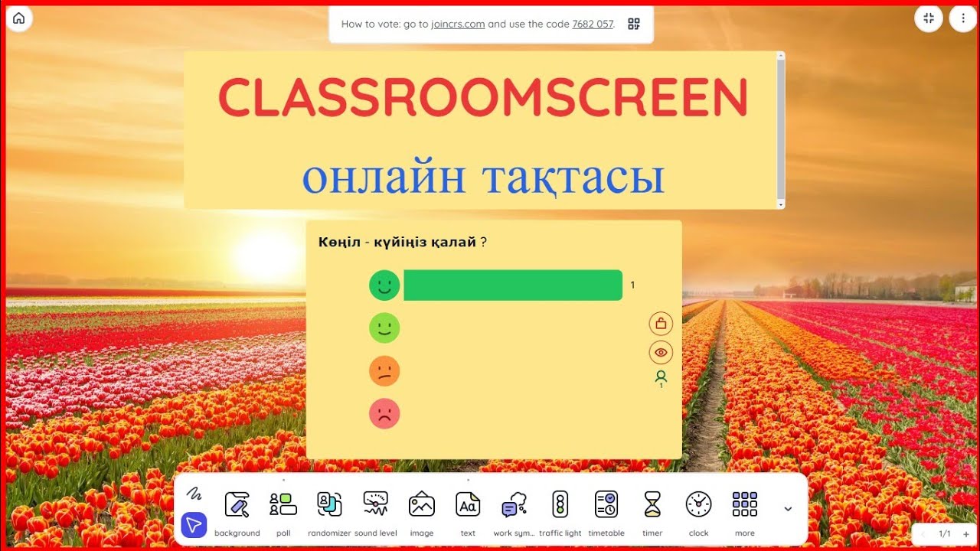The width and height of the screenshot is (980, 551).
Task: Select the very happy green smiley
Action: pyautogui.click(x=384, y=285)
